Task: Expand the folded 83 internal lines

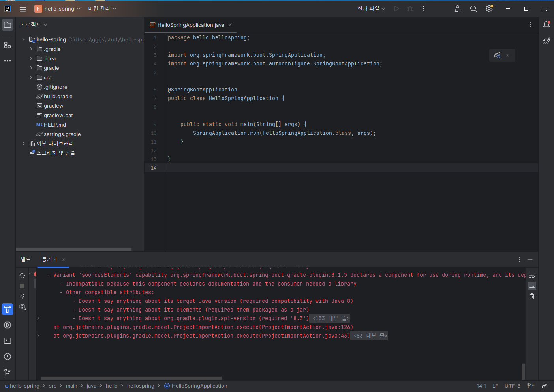Action: click(370, 336)
